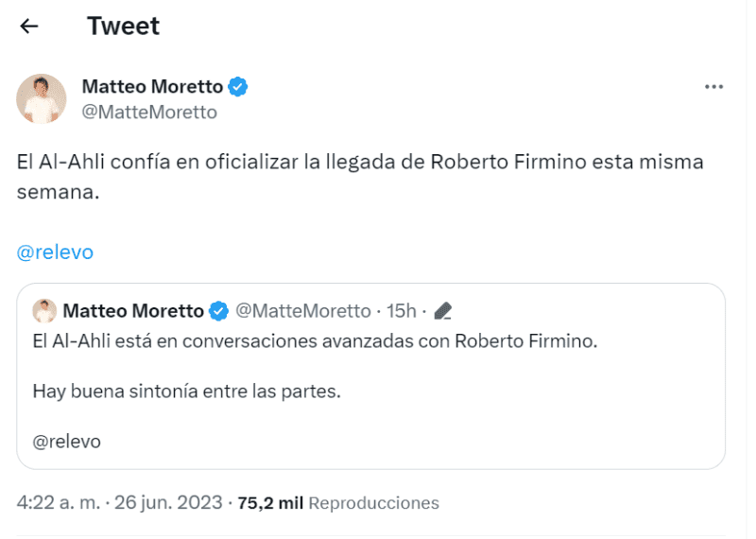Click the Matteo Moretto name in the quoted tweet
The height and width of the screenshot is (539, 756).
pos(133,310)
